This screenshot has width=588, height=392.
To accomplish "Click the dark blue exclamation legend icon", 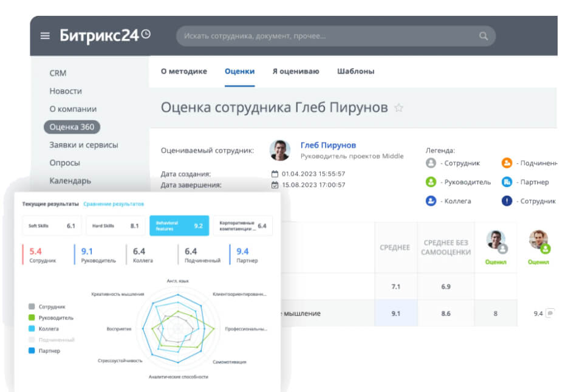I will (507, 201).
